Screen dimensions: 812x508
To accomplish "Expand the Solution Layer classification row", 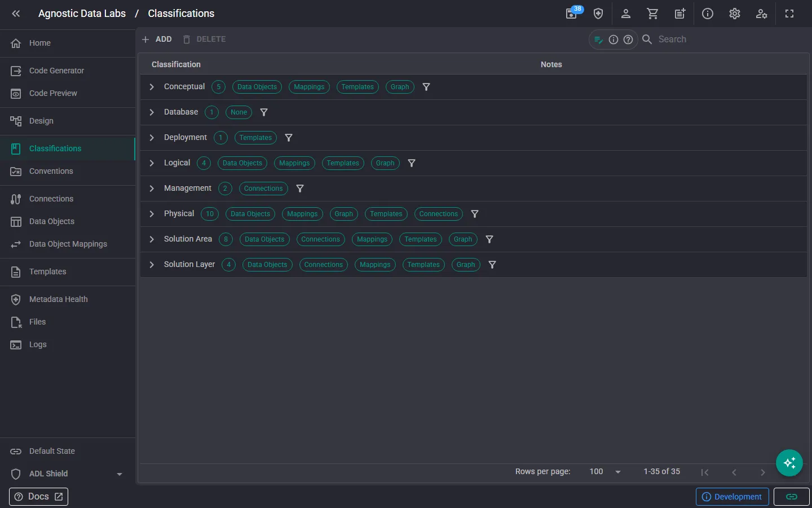I will pos(152,265).
